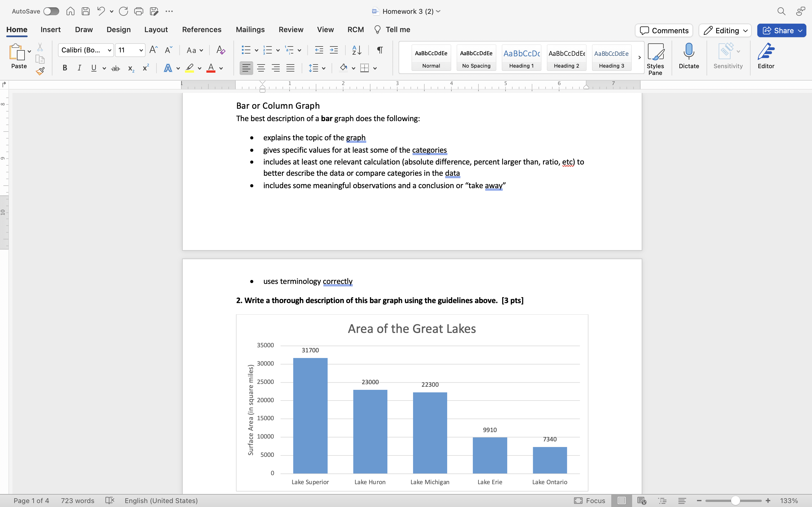
Task: Open the Mailings tab
Action: pos(250,30)
